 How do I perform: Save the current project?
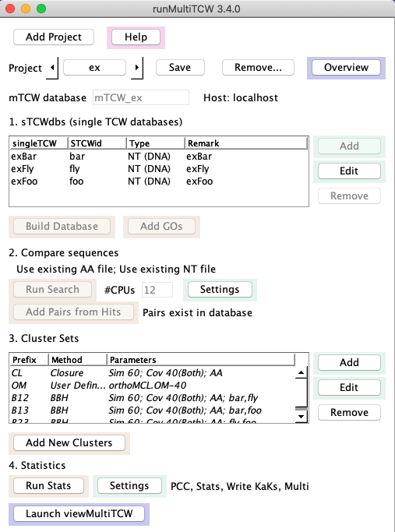(180, 68)
